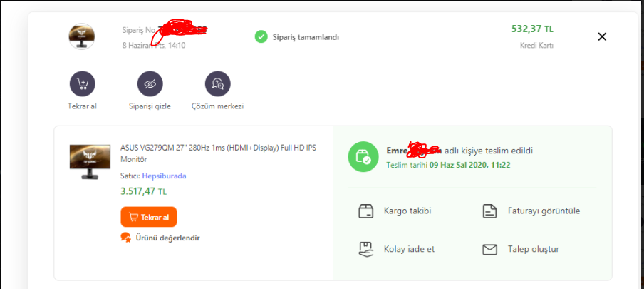Select the 532,37 TL order total
This screenshot has height=289, width=644.
click(532, 29)
